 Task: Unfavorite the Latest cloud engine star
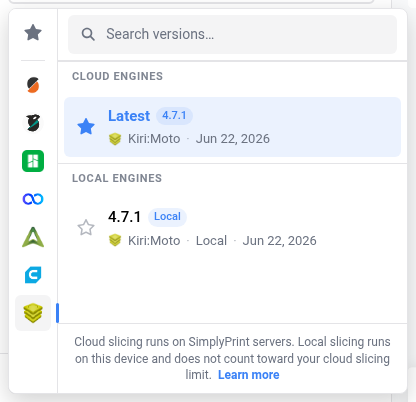point(86,127)
